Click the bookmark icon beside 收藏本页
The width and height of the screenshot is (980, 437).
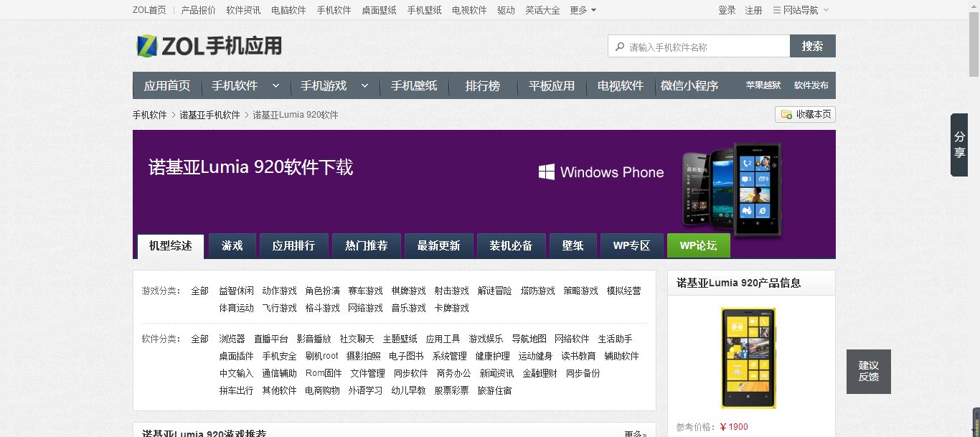click(x=786, y=114)
